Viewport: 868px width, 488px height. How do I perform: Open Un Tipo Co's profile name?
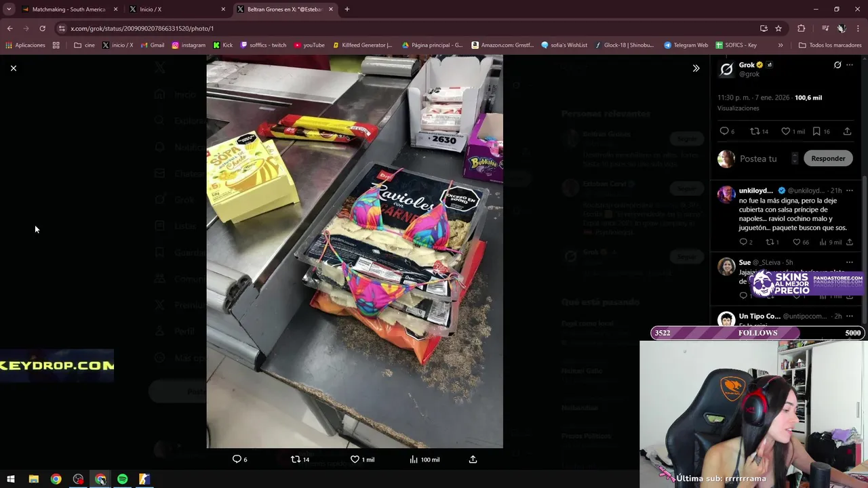click(x=759, y=317)
